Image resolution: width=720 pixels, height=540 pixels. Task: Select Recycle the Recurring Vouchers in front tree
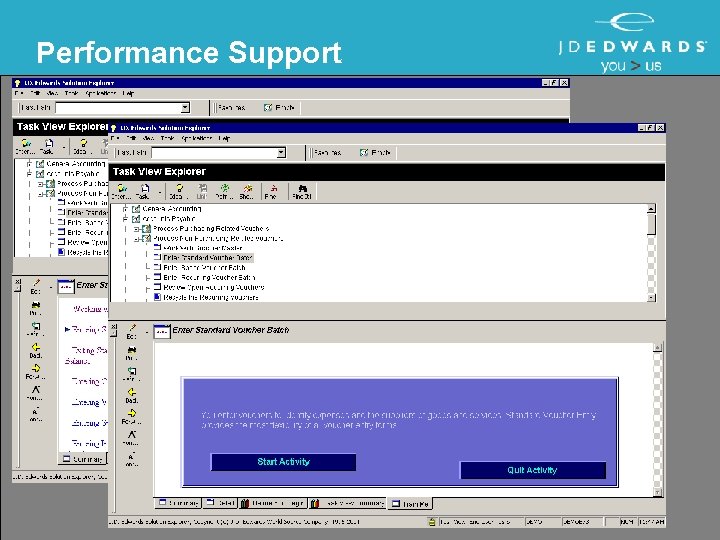tap(210, 298)
